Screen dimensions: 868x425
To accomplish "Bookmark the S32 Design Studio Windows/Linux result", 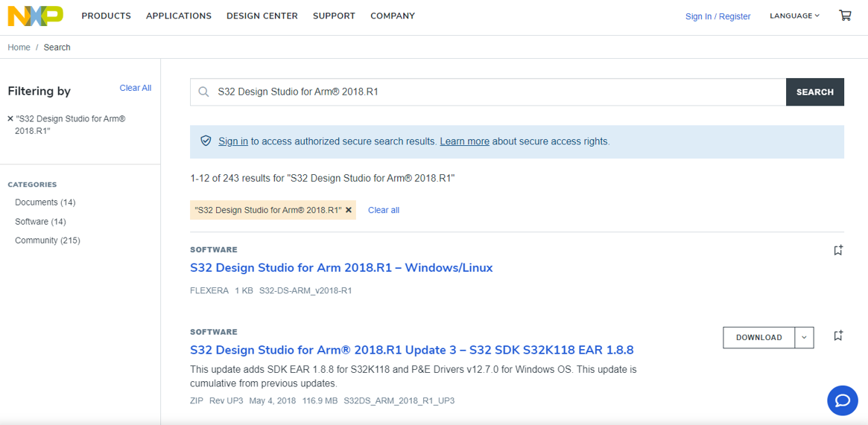I will [838, 250].
